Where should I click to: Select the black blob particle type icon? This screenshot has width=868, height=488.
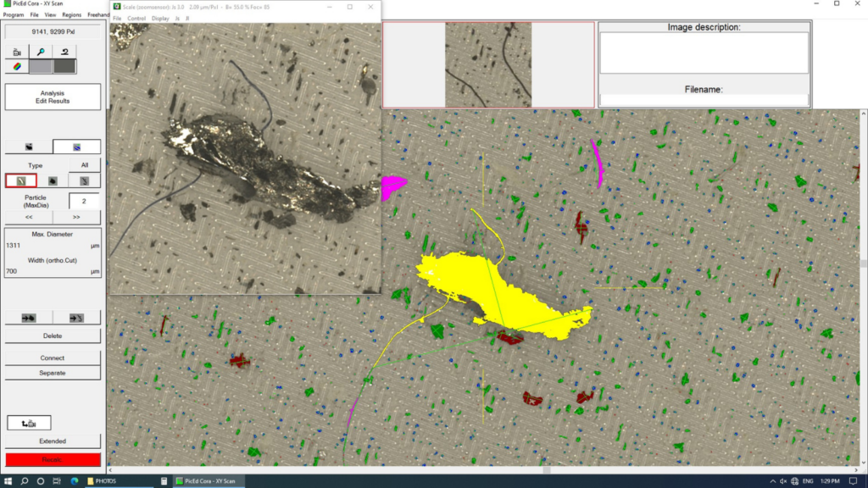tap(53, 181)
